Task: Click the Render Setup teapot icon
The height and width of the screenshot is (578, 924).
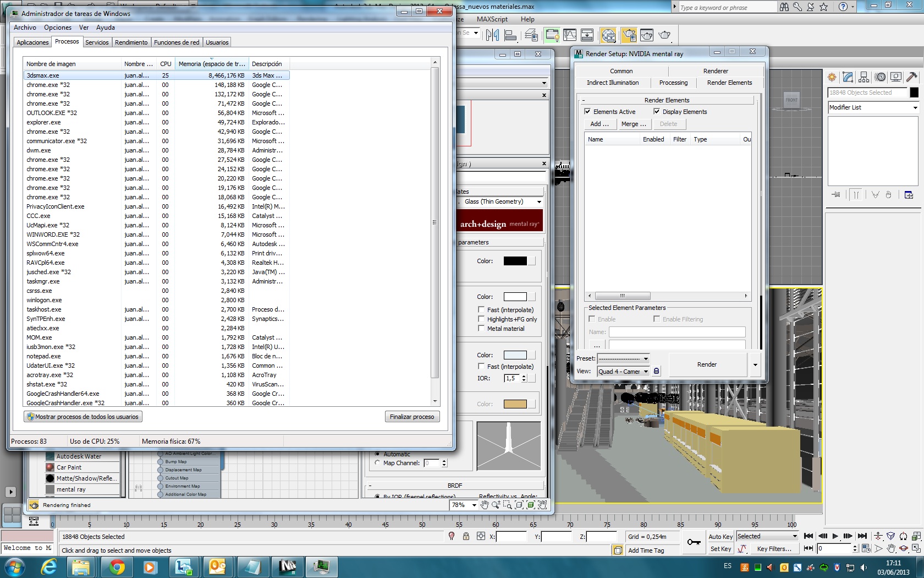Action: click(629, 35)
